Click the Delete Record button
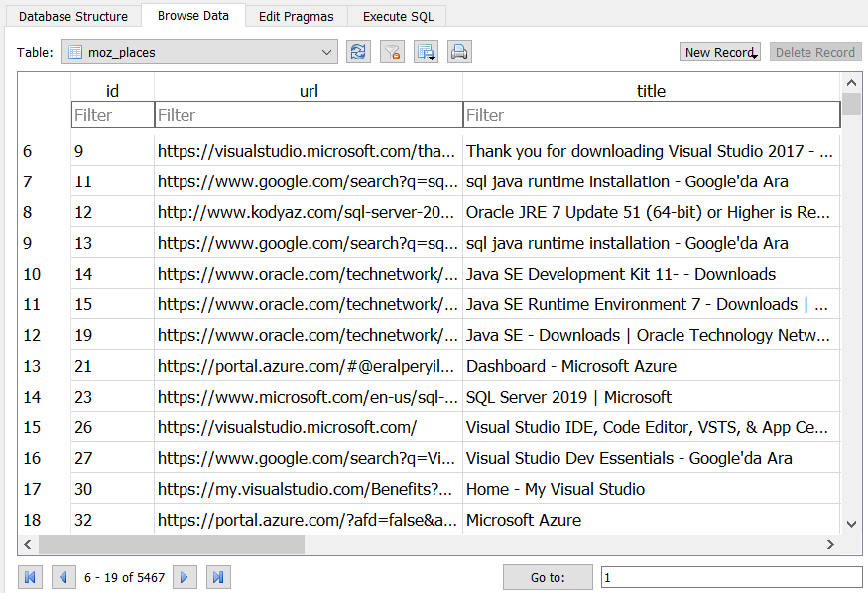 pos(814,52)
